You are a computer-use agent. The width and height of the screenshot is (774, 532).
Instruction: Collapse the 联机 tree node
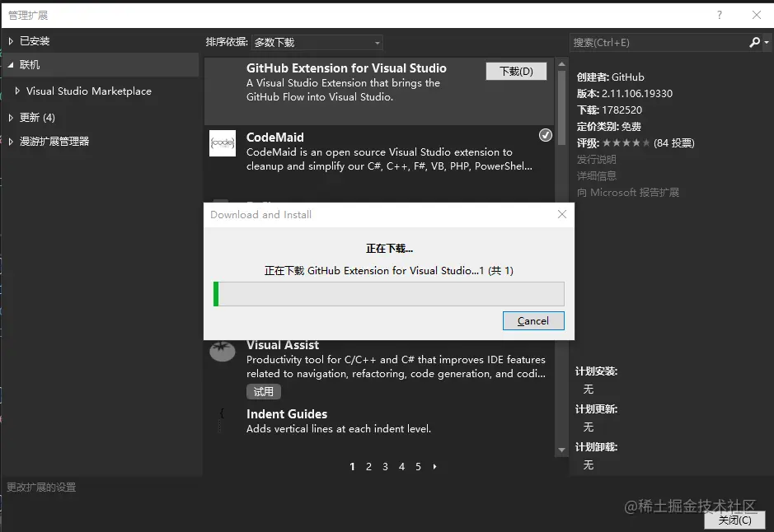[x=11, y=64]
